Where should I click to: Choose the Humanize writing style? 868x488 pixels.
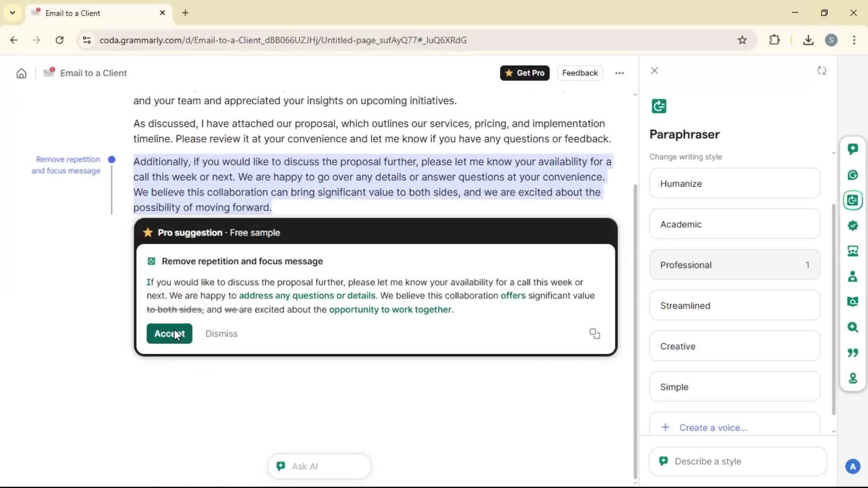click(734, 183)
